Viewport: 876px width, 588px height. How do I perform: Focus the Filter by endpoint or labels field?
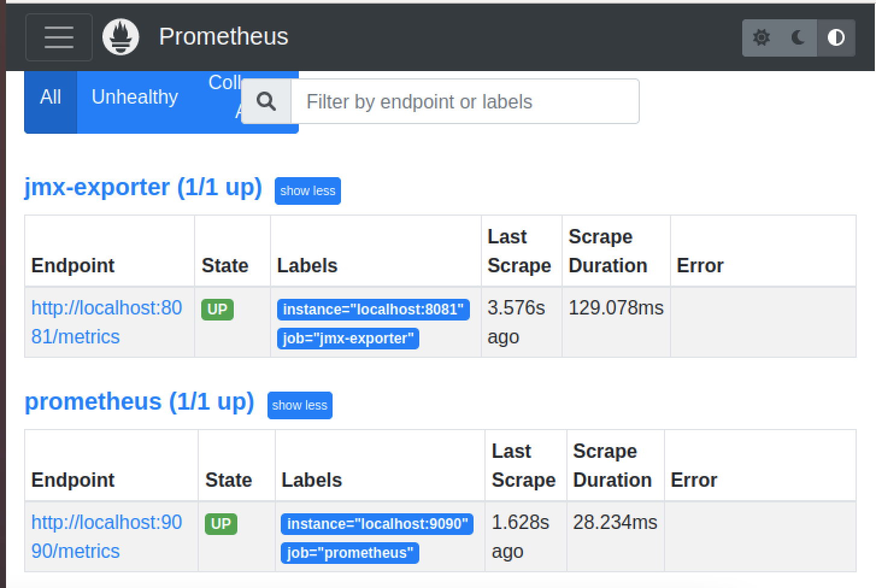tap(465, 101)
